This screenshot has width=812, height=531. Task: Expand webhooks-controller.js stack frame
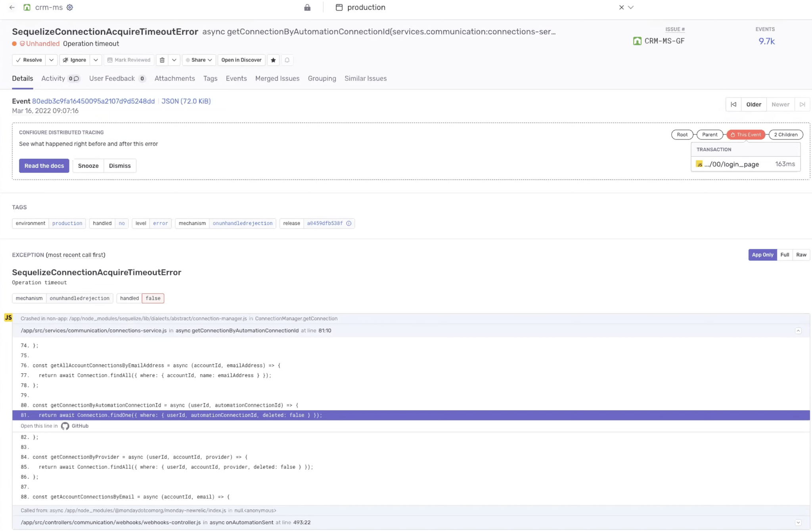(x=798, y=523)
